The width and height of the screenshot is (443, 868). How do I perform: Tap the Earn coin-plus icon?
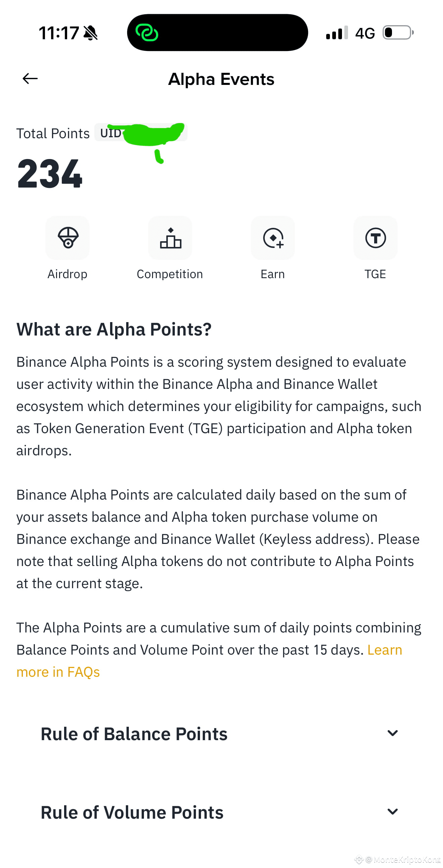click(274, 238)
